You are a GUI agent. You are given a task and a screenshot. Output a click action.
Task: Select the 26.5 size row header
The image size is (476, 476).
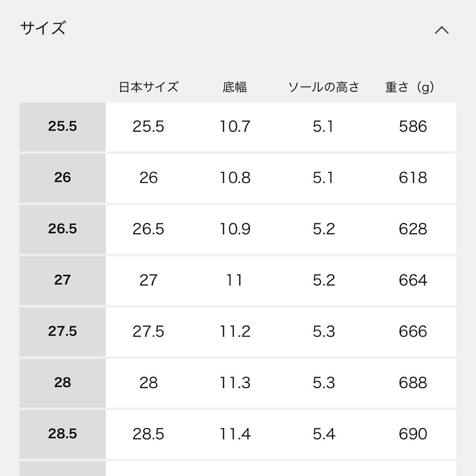[62, 229]
